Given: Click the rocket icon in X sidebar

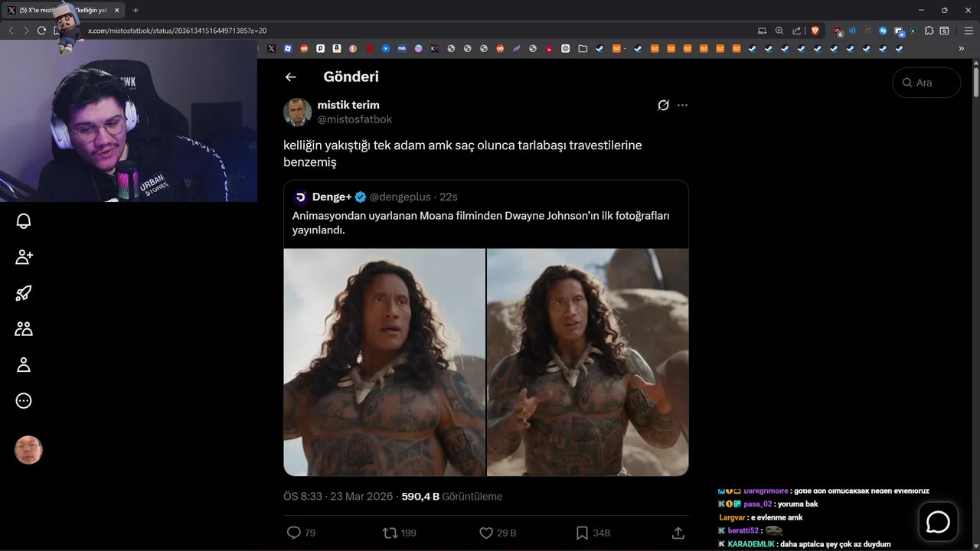Looking at the screenshot, I should point(24,293).
